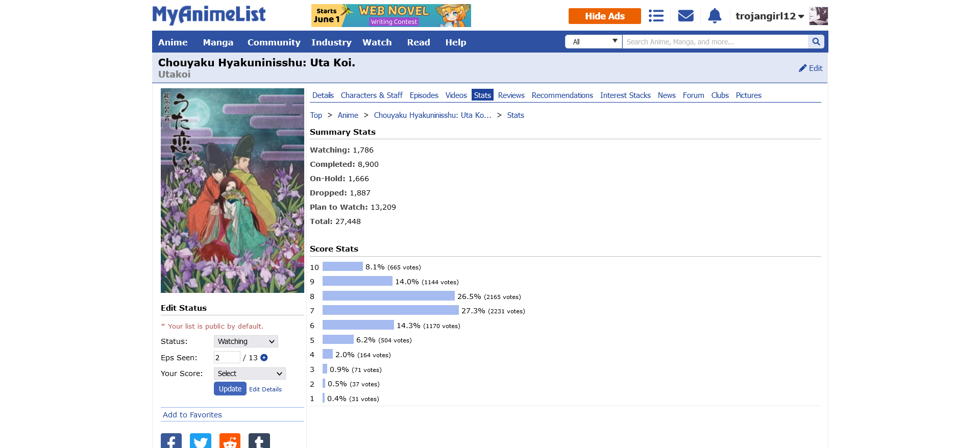
Task: Open the list menu icon in header
Action: (656, 16)
